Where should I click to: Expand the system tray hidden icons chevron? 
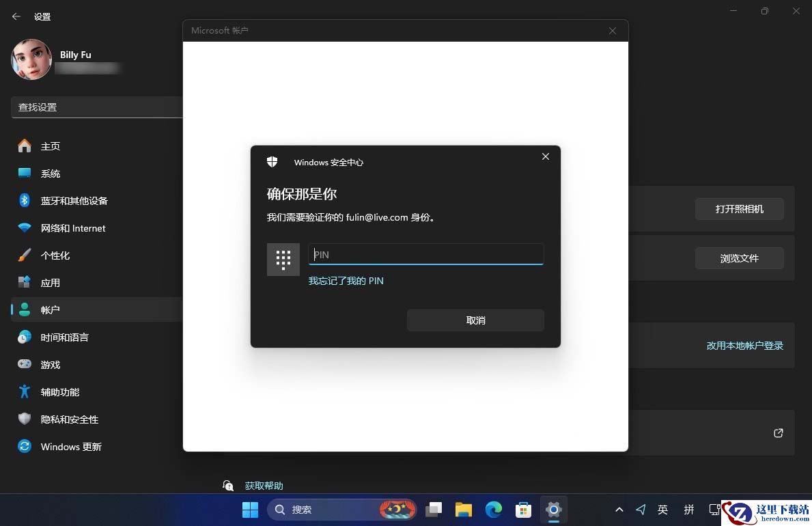[x=619, y=510]
